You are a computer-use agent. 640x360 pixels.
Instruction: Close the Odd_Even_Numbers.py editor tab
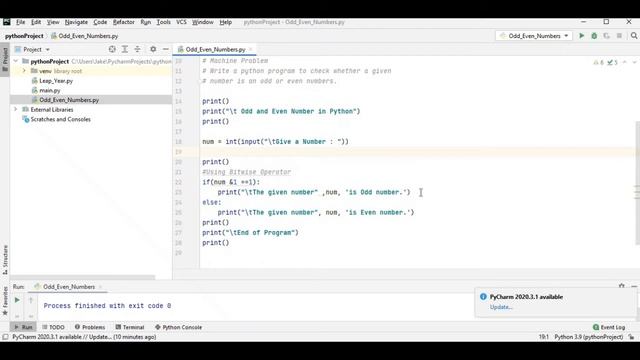[x=251, y=49]
